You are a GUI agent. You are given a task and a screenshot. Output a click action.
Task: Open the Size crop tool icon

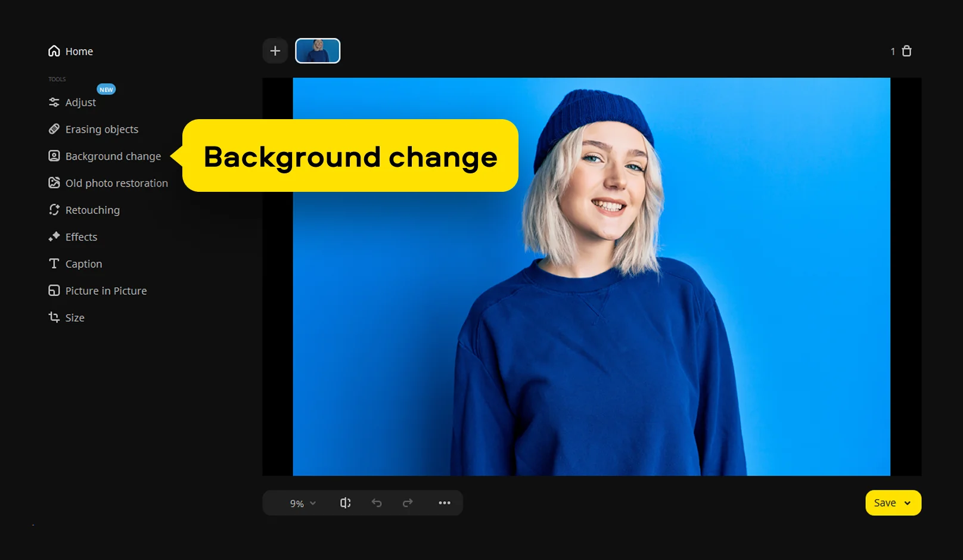[x=54, y=318]
